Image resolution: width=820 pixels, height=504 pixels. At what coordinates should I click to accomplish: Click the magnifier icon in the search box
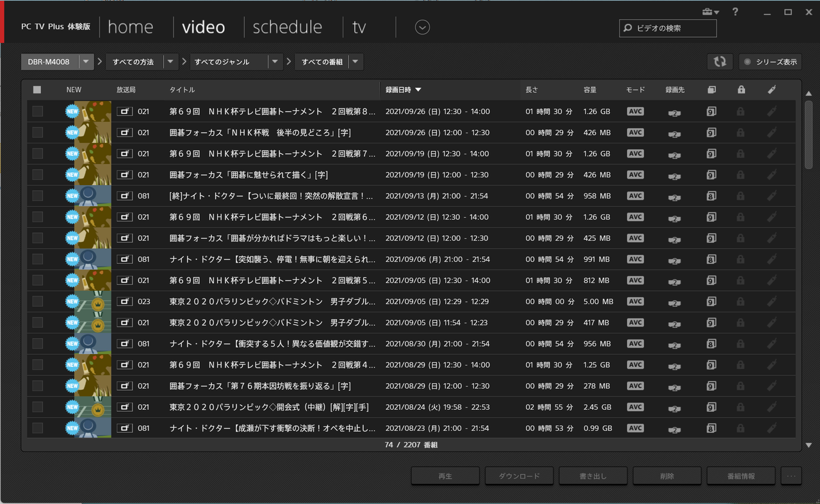click(x=627, y=28)
